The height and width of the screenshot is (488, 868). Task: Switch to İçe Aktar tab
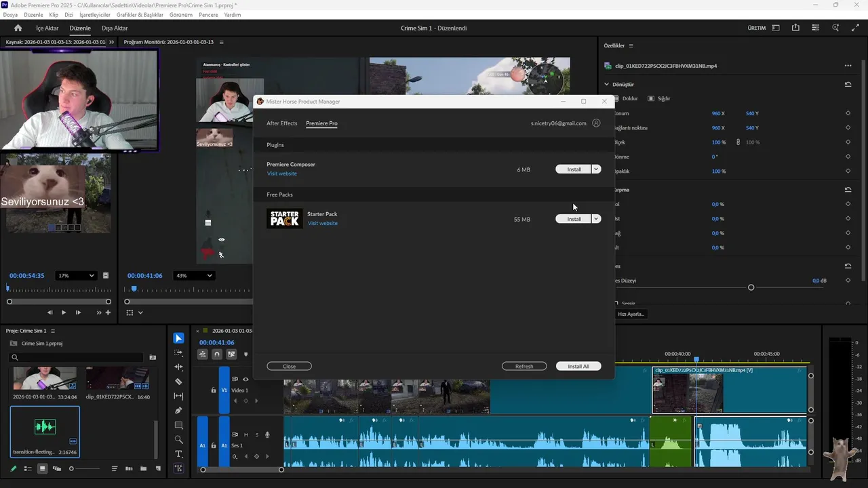coord(47,28)
